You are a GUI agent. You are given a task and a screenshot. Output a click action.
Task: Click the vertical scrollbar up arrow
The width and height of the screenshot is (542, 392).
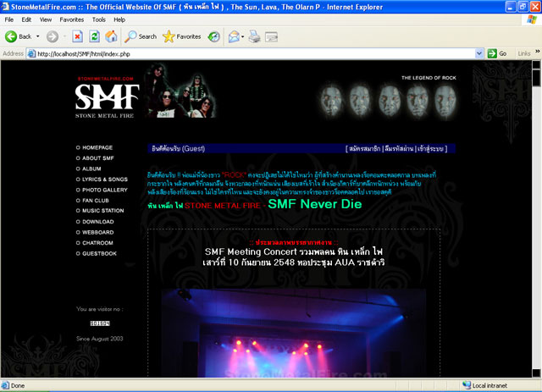536,64
